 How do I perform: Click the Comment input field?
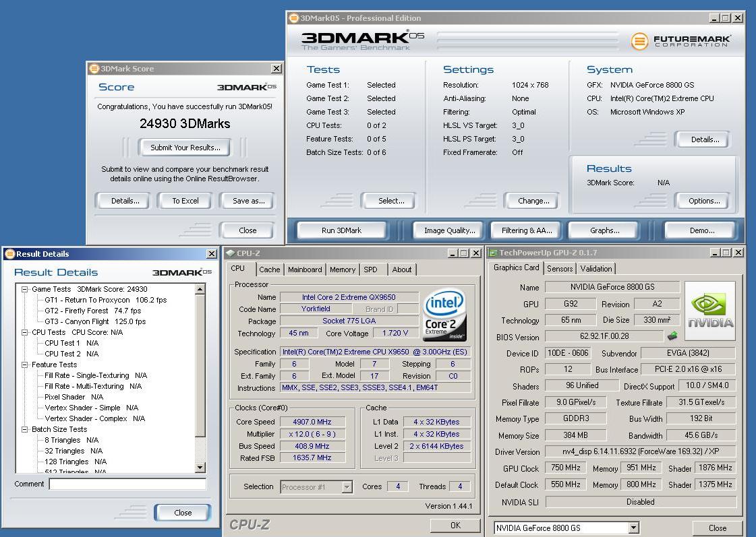pos(127,484)
